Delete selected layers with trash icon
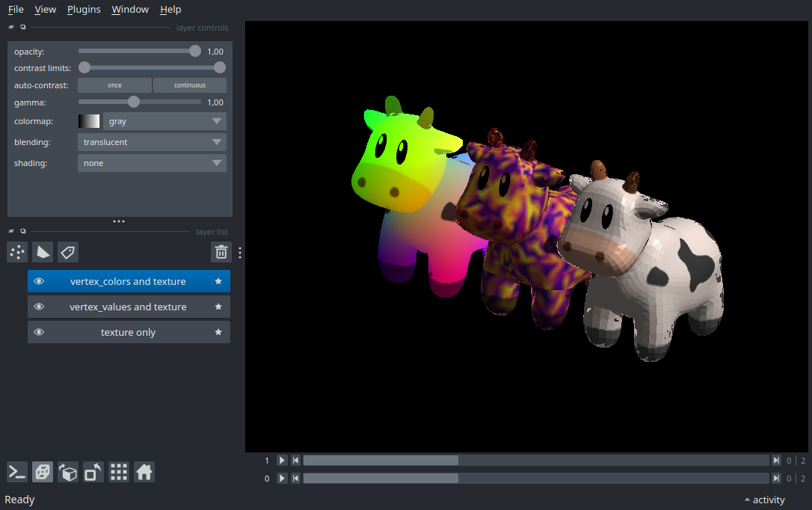 [221, 252]
